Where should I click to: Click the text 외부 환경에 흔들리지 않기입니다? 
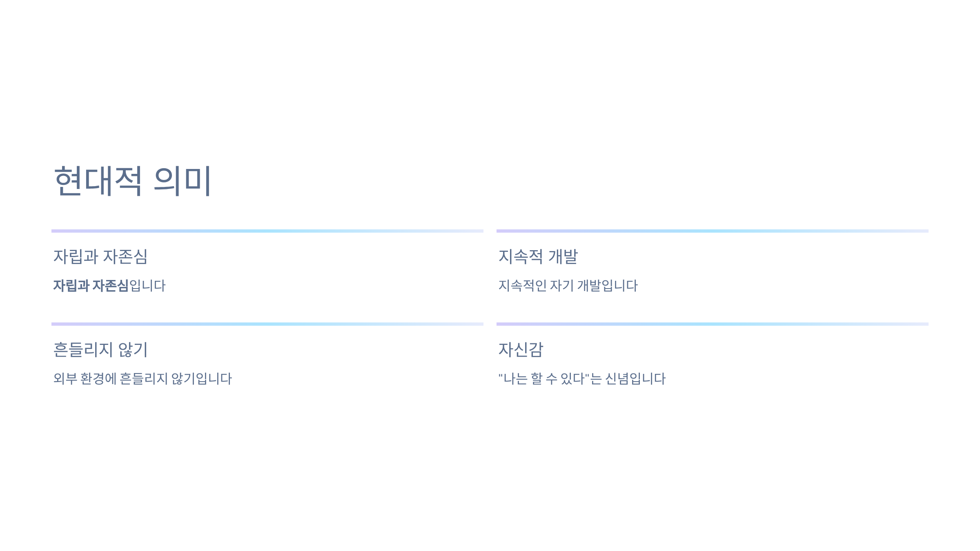pyautogui.click(x=143, y=378)
